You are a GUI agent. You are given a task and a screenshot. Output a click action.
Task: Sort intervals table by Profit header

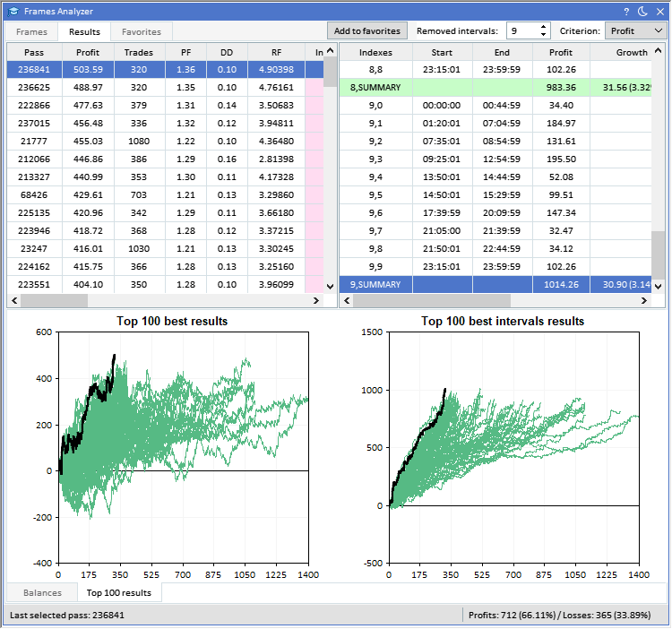(561, 52)
